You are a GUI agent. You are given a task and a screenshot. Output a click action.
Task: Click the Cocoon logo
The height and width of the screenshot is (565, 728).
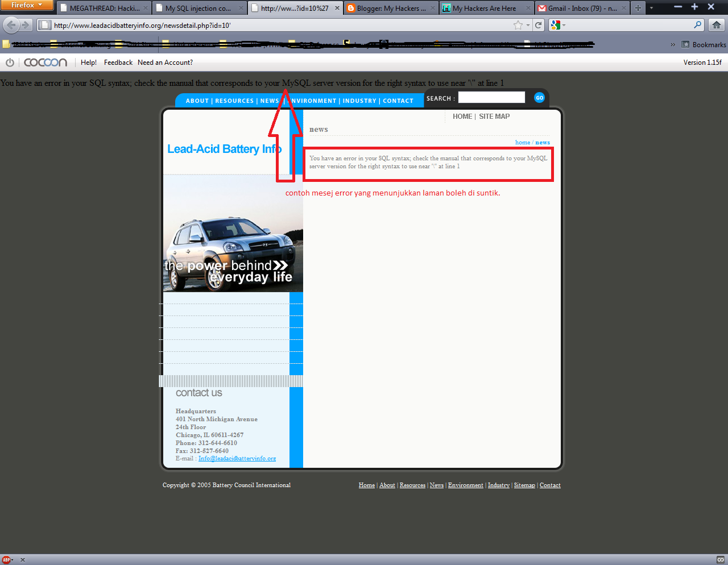pyautogui.click(x=45, y=63)
